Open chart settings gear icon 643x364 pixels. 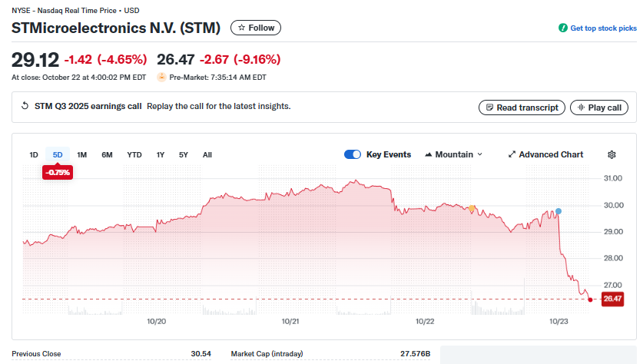(x=612, y=154)
